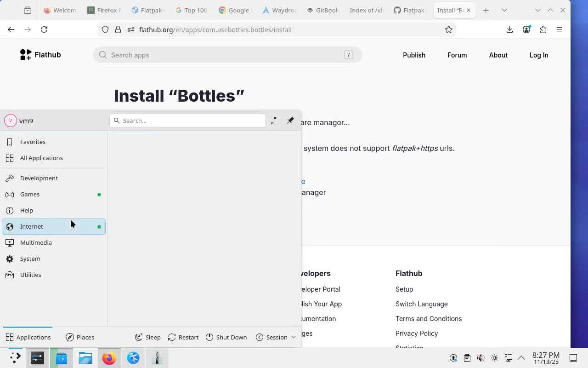Click the site padlock icon
Image resolution: width=588 pixels, height=368 pixels.
pyautogui.click(x=118, y=29)
